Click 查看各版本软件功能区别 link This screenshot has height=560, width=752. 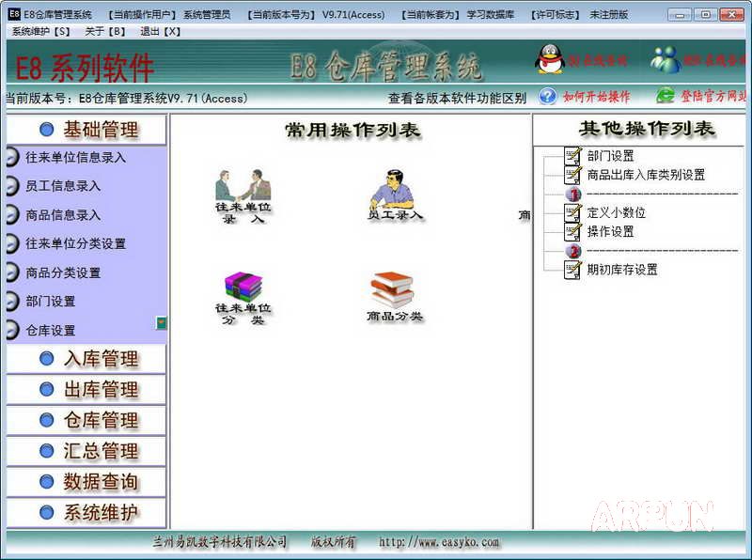tap(457, 99)
